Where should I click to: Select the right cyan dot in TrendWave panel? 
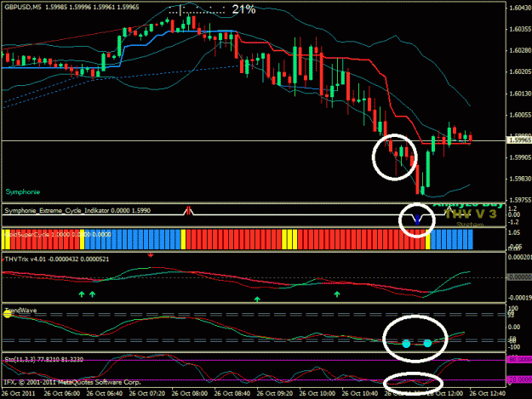(427, 344)
